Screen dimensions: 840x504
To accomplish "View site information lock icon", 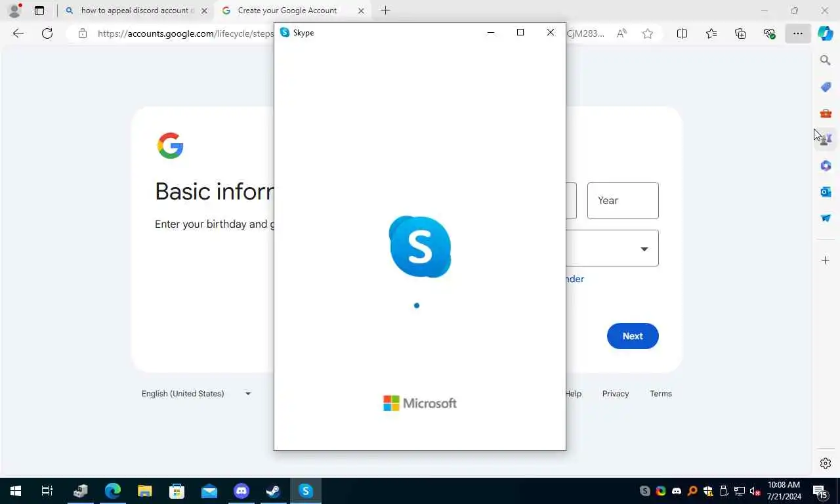I will tap(82, 33).
